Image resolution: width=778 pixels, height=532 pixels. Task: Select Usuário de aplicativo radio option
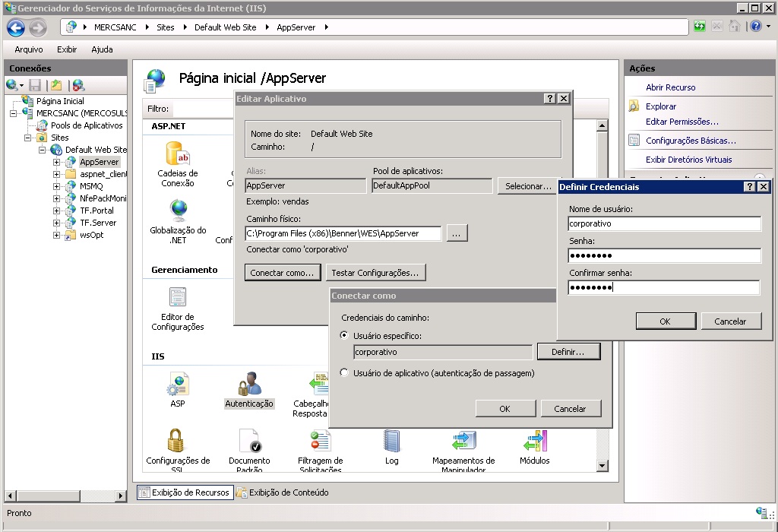coord(345,373)
